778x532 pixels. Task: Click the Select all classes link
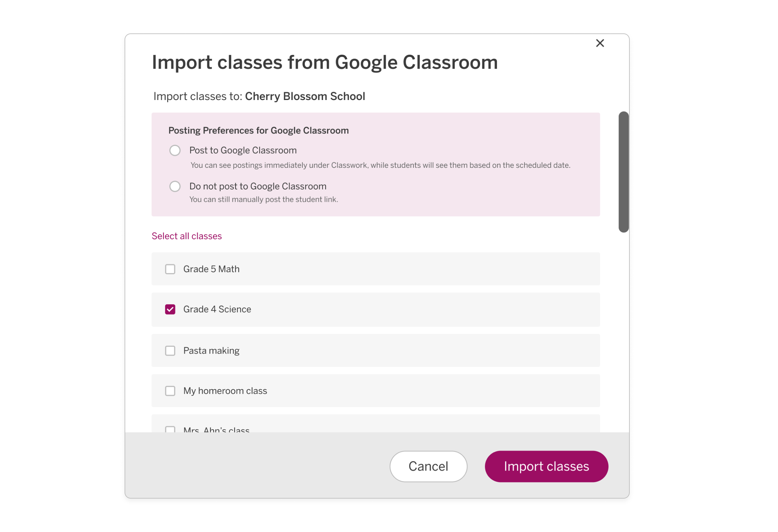point(187,236)
